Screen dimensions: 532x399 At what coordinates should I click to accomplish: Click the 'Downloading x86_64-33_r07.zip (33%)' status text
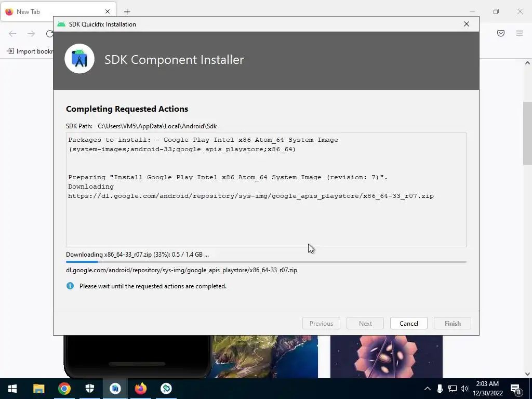click(x=137, y=255)
